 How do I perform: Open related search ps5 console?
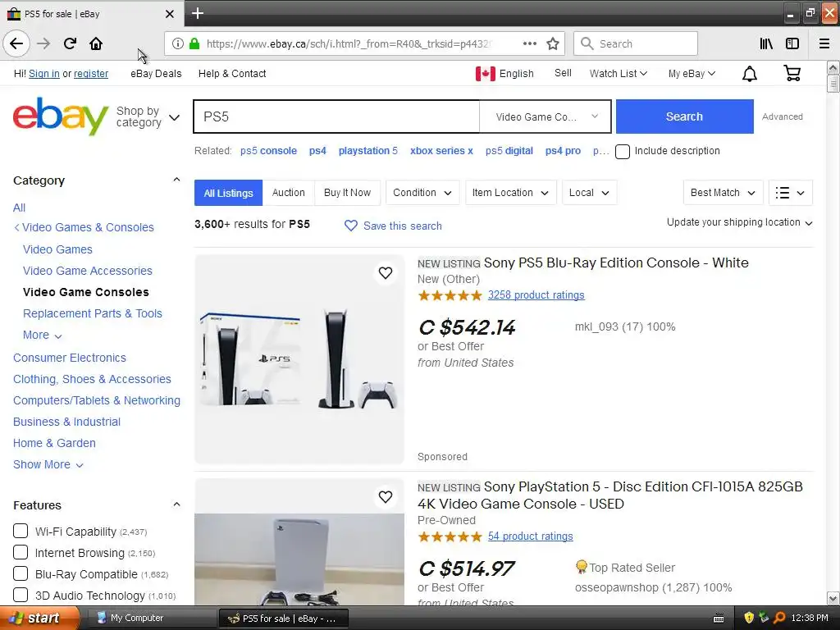coord(268,151)
